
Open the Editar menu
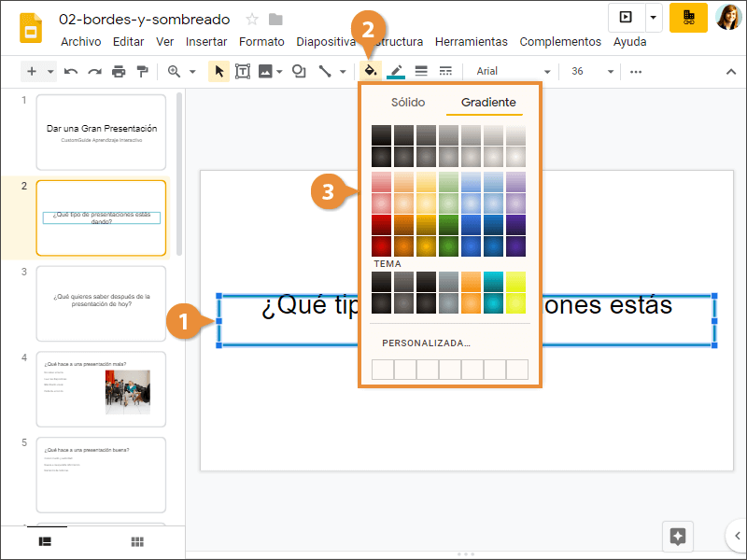tap(129, 42)
